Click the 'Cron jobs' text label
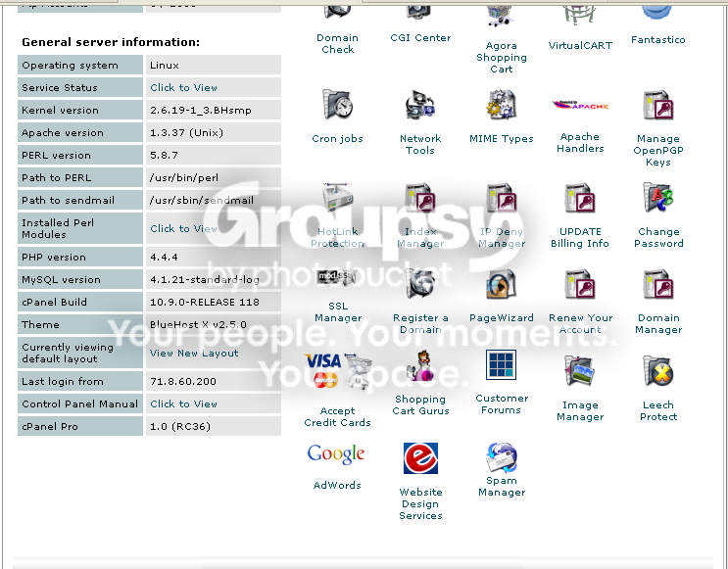 pos(337,139)
